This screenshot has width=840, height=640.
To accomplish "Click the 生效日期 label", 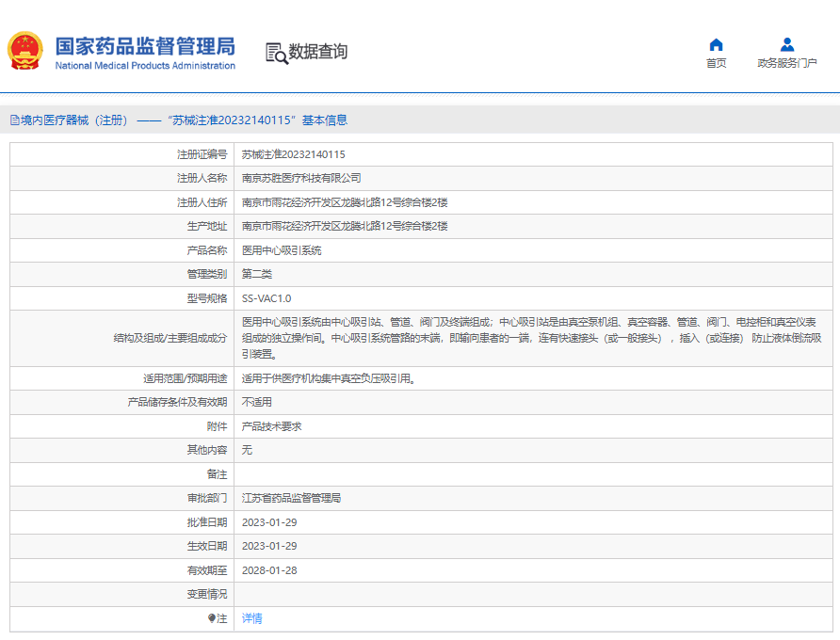I will click(x=207, y=546).
